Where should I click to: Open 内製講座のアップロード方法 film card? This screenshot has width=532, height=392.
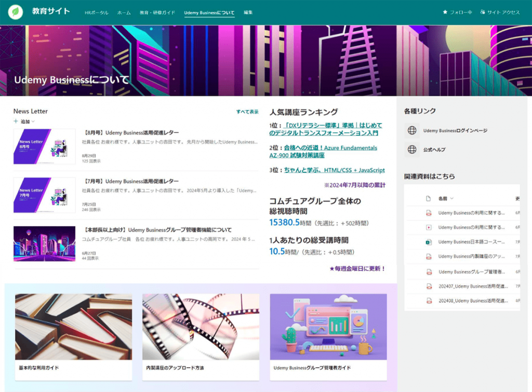pos(201,337)
